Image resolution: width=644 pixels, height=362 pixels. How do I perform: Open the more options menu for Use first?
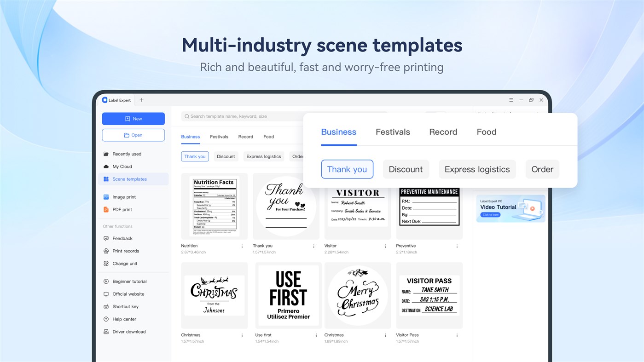(x=316, y=335)
